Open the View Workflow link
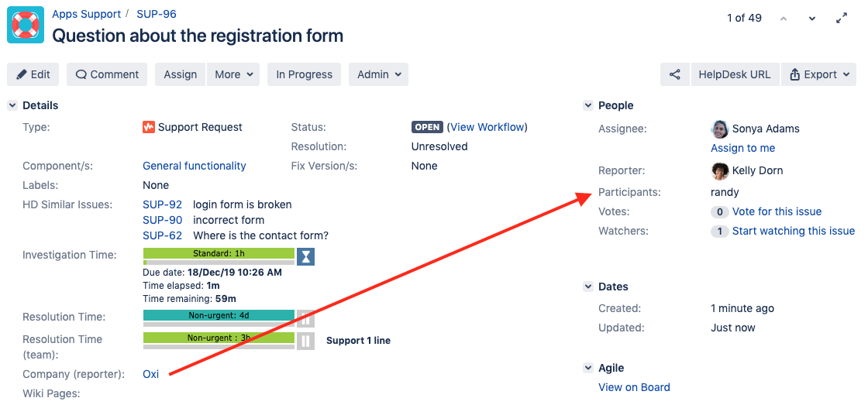The width and height of the screenshot is (868, 405). (487, 127)
